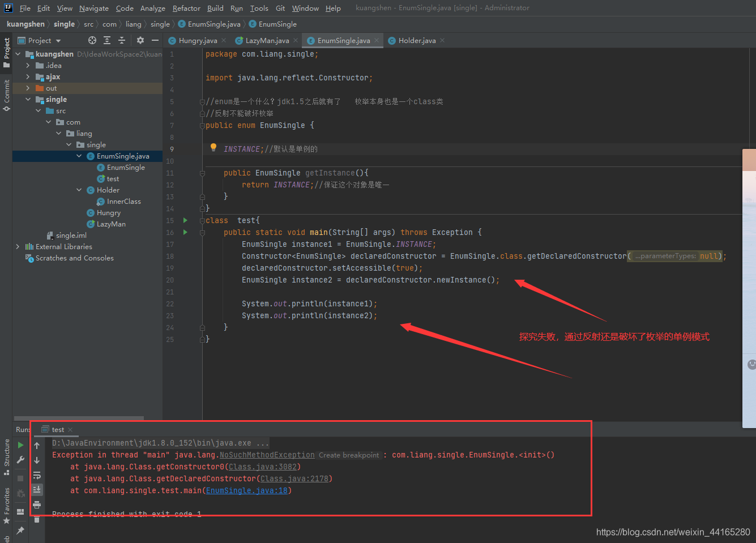
Task: Click the Clear All trash icon in console
Action: click(37, 519)
